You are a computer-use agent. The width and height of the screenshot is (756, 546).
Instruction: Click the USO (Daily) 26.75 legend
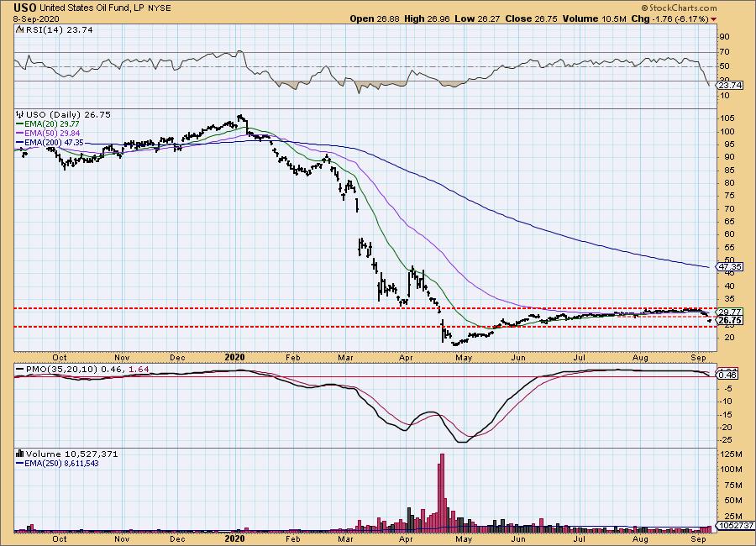point(68,115)
